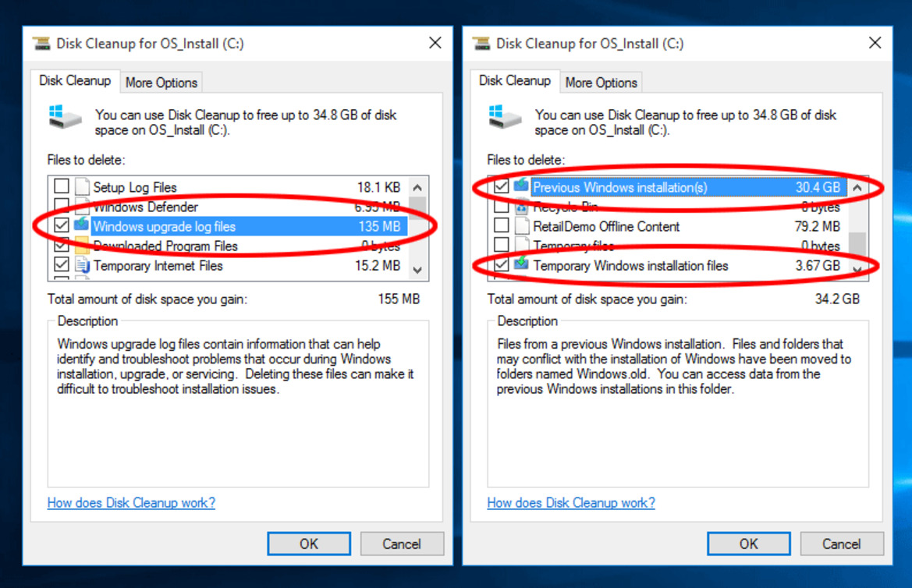Click scrollbar thumb in right file list
912x588 pixels.
click(x=857, y=243)
